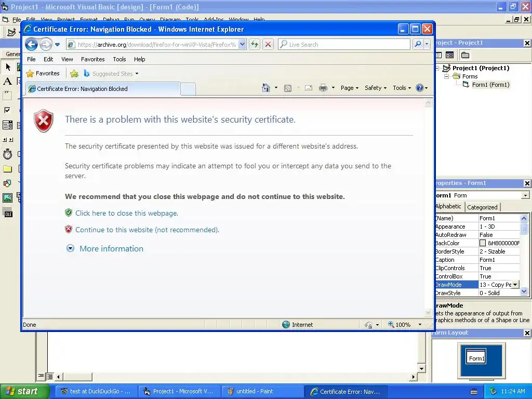Click the Read Mail envelope icon
This screenshot has height=399, width=532.
[309, 88]
